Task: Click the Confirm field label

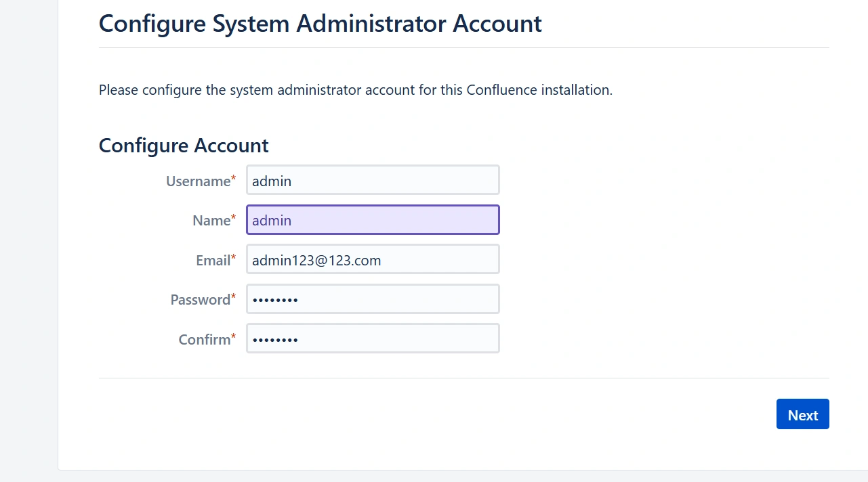Action: (x=204, y=340)
